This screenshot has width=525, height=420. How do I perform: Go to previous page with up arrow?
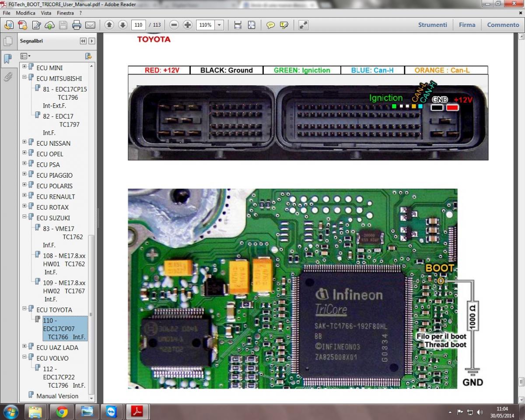pyautogui.click(x=109, y=25)
